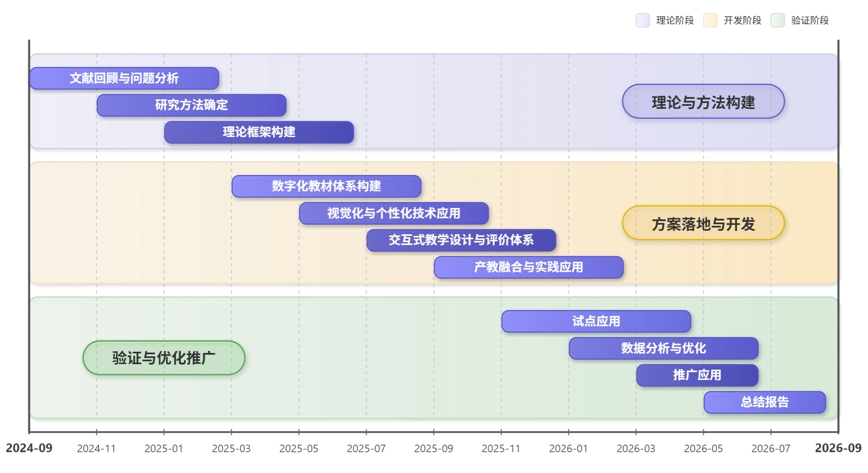Select the 总结报告 task bar
This screenshot has width=868, height=473.
(765, 402)
